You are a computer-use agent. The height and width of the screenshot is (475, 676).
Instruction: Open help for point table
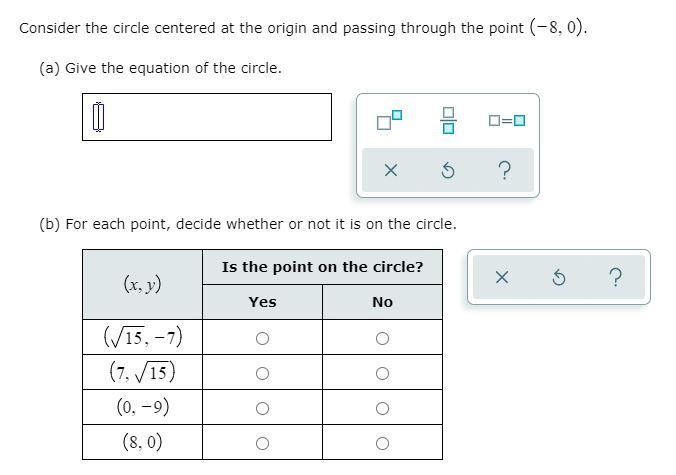pyautogui.click(x=616, y=277)
